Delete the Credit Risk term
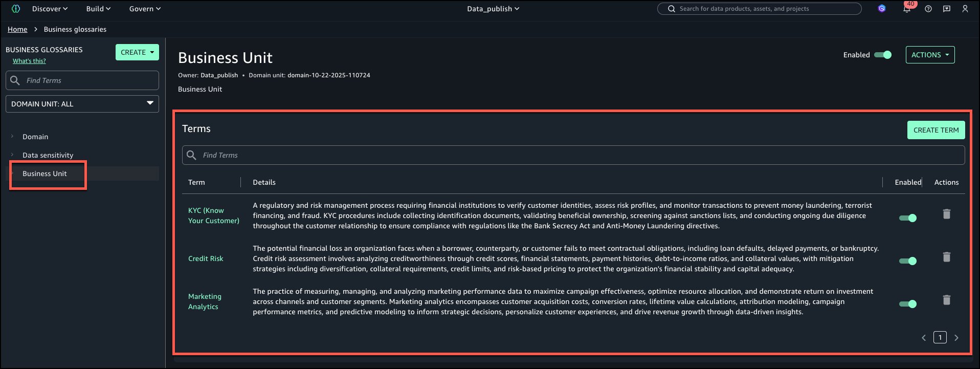This screenshot has height=369, width=980. [946, 257]
